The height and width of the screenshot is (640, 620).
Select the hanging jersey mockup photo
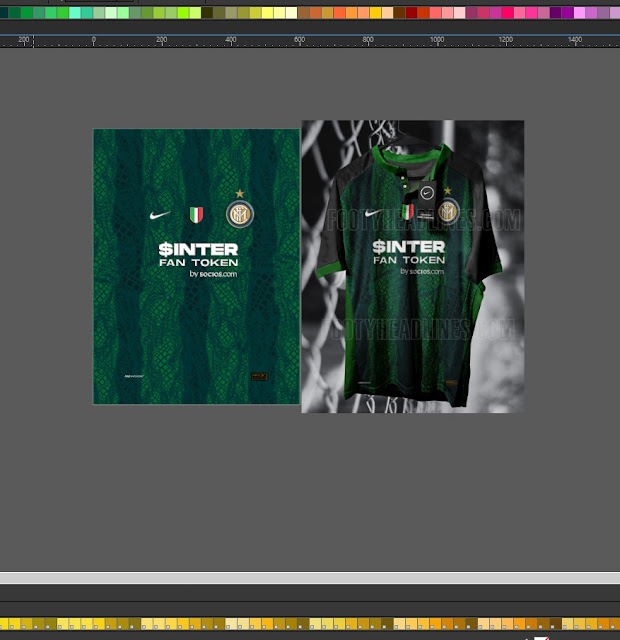coord(413,267)
